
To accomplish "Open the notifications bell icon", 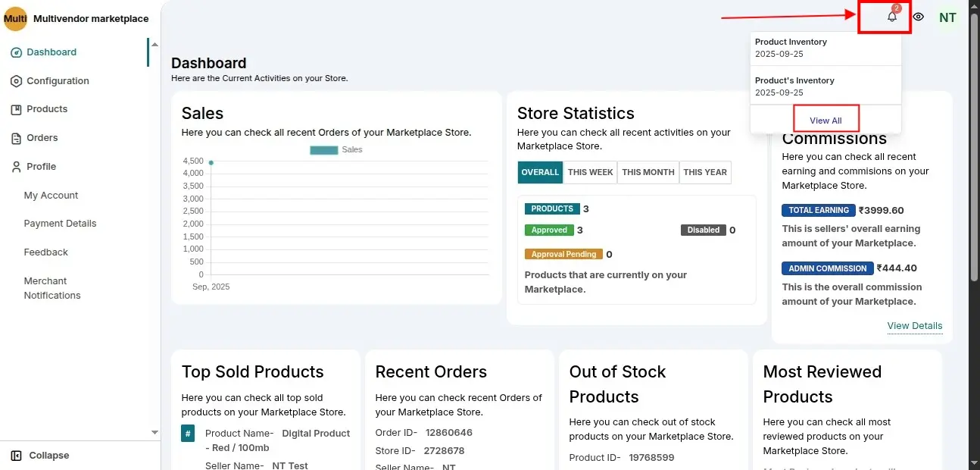I will click(891, 17).
